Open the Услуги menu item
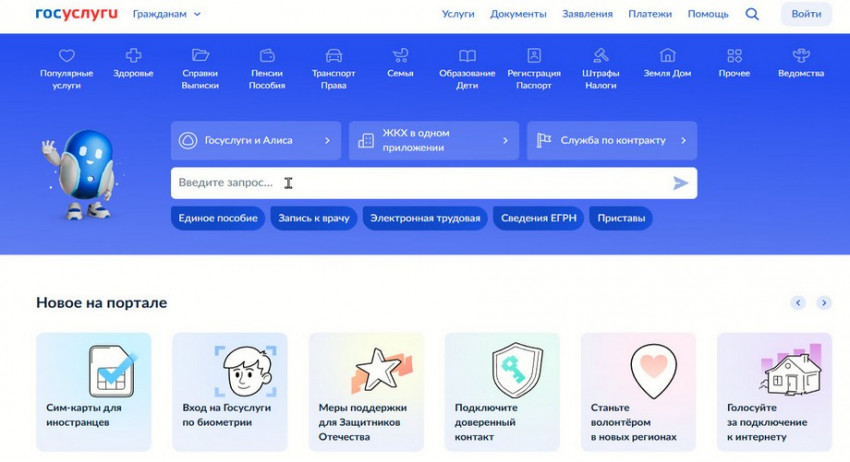 (458, 14)
